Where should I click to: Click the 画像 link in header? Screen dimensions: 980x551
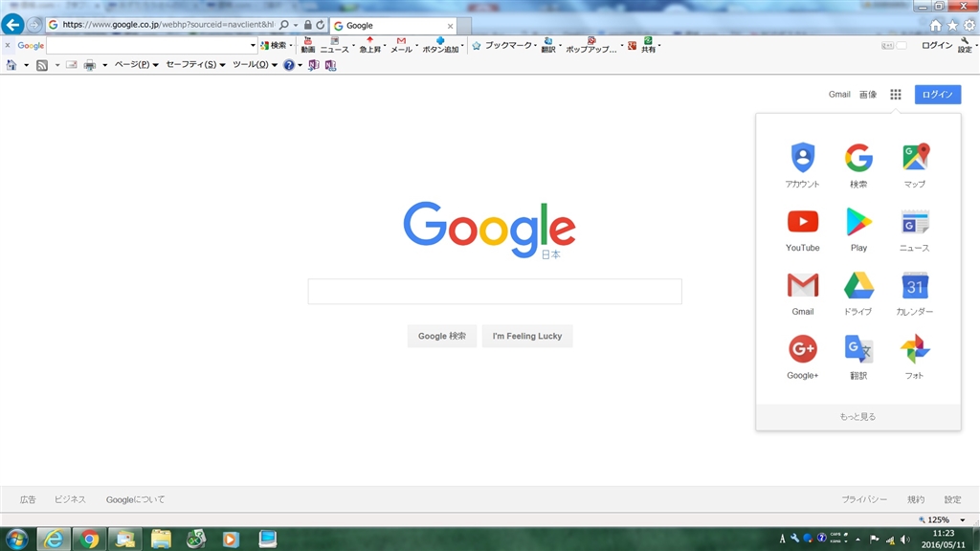pos(867,95)
